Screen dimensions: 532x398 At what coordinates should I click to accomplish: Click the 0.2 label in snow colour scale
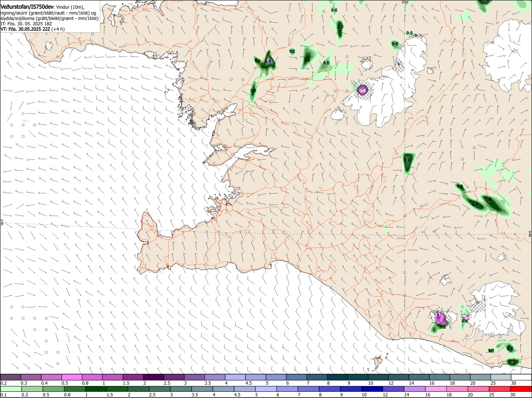[3, 383]
